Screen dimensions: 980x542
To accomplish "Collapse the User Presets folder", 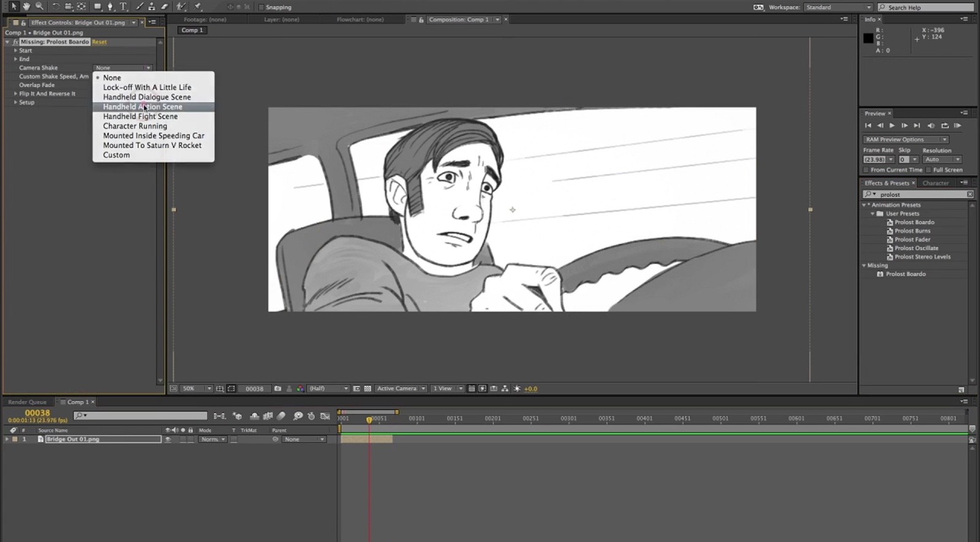I will [x=873, y=214].
